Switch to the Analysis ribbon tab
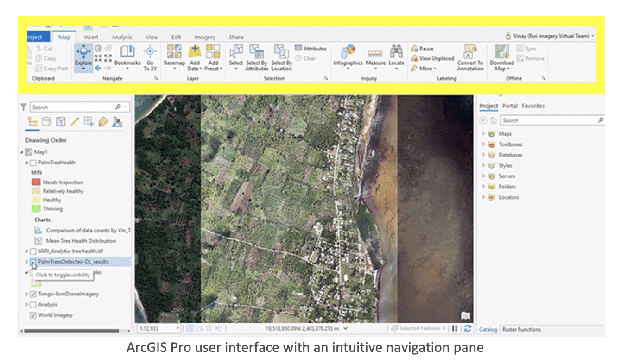621x364 pixels. (x=122, y=37)
